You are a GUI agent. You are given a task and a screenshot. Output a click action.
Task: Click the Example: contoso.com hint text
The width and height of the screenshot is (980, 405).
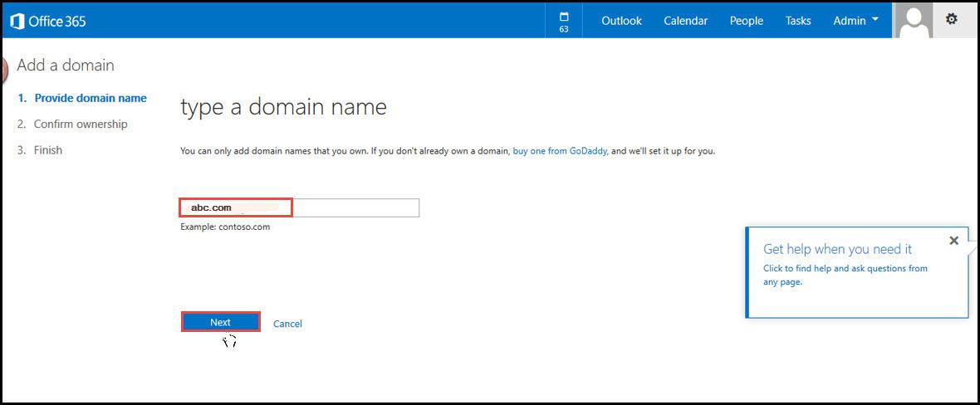pos(225,227)
